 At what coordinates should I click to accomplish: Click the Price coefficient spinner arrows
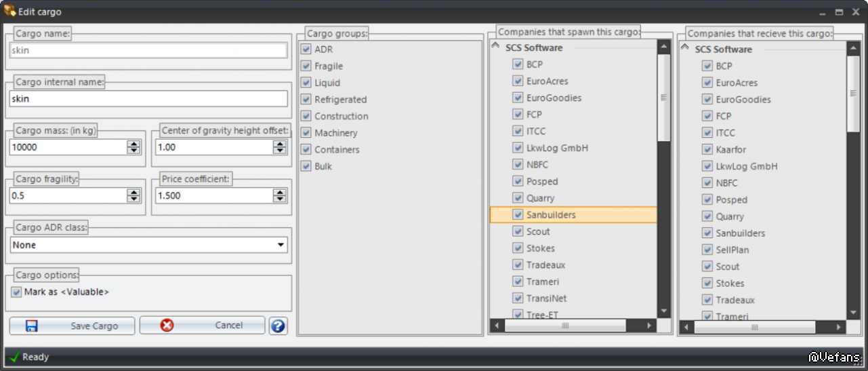(280, 195)
